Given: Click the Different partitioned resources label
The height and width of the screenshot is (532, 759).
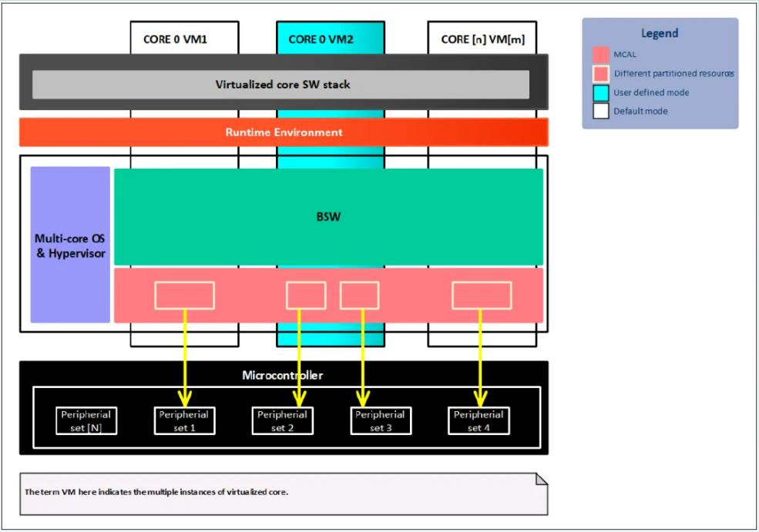Looking at the screenshot, I should pos(673,73).
